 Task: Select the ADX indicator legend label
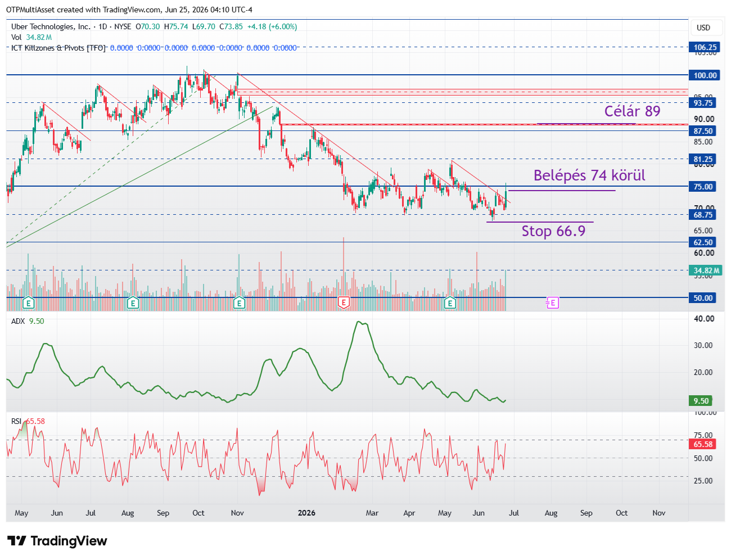click(x=18, y=321)
